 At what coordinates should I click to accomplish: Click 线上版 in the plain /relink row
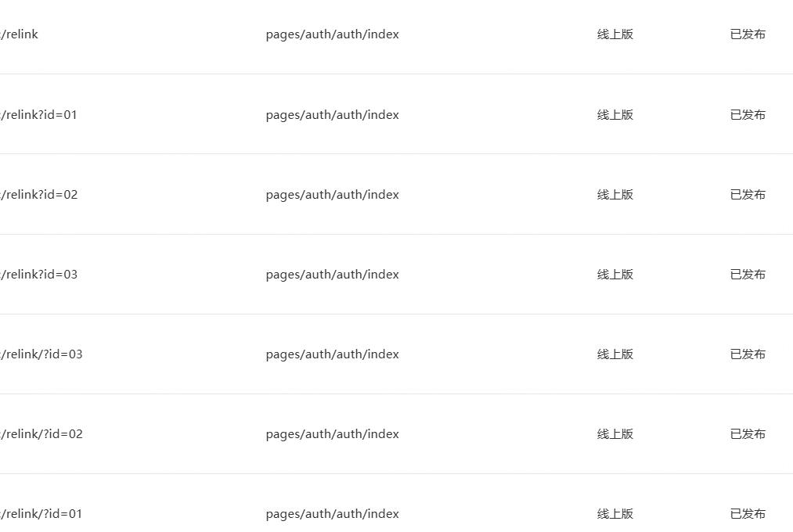615,34
